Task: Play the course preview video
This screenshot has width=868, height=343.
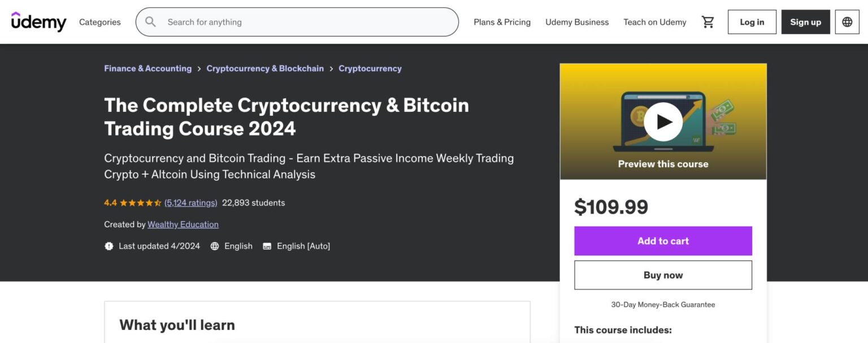Action: click(x=662, y=121)
